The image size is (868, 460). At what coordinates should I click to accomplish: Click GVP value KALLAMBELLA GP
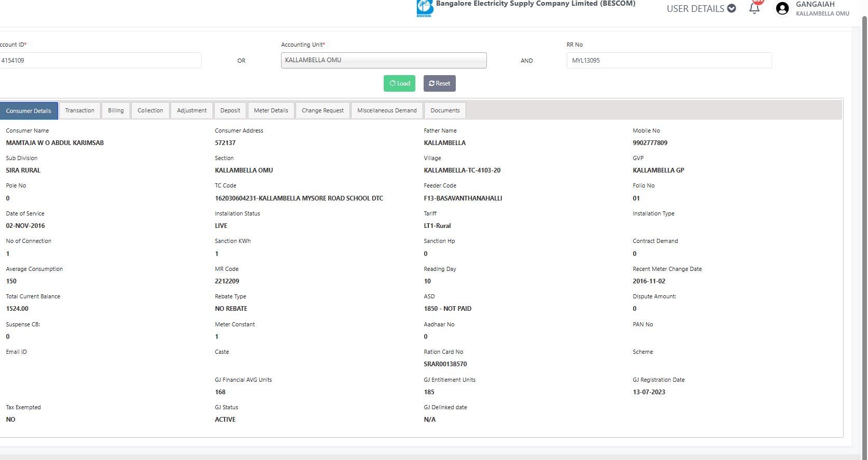(659, 170)
